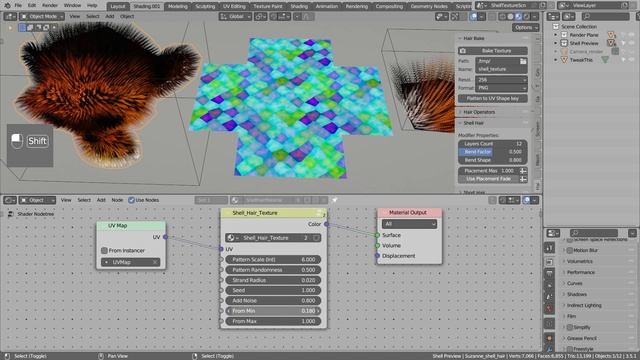The width and height of the screenshot is (640, 360).
Task: Adjust the Pattern Randomness slider on node
Action: (x=273, y=270)
